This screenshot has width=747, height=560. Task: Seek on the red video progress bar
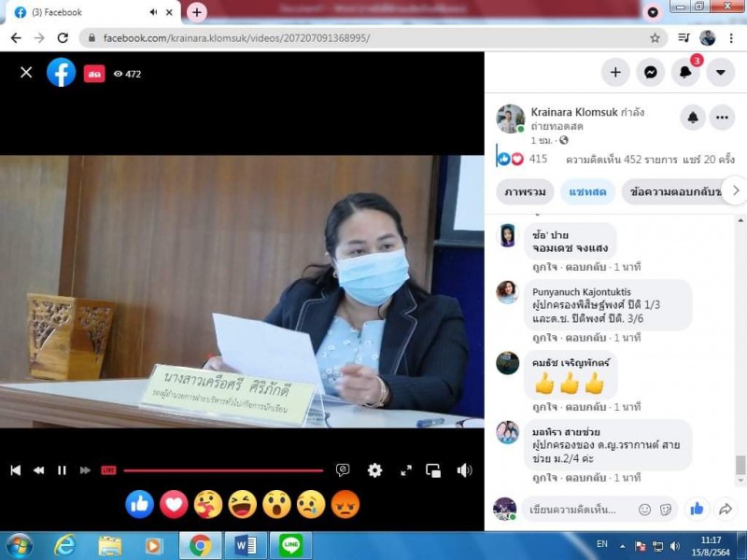tap(223, 470)
